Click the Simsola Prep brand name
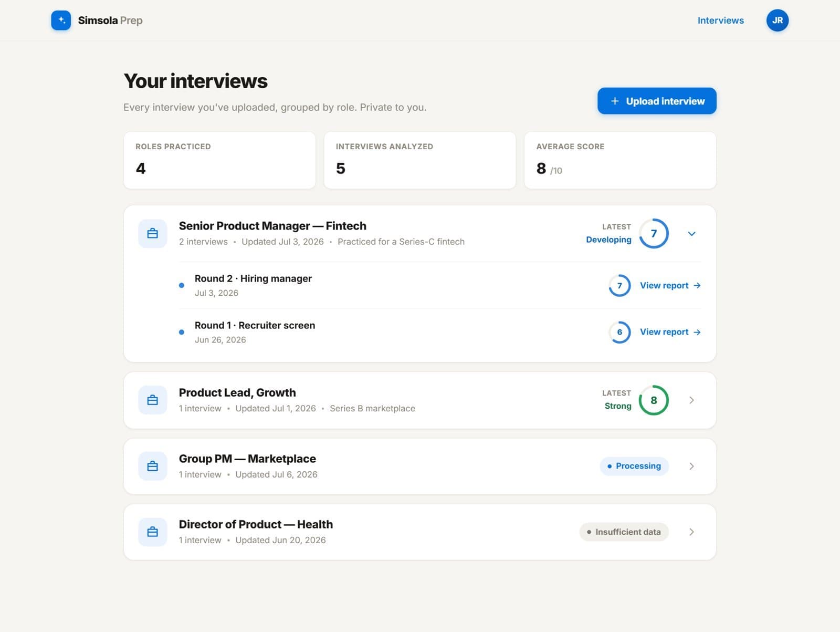 (x=110, y=20)
